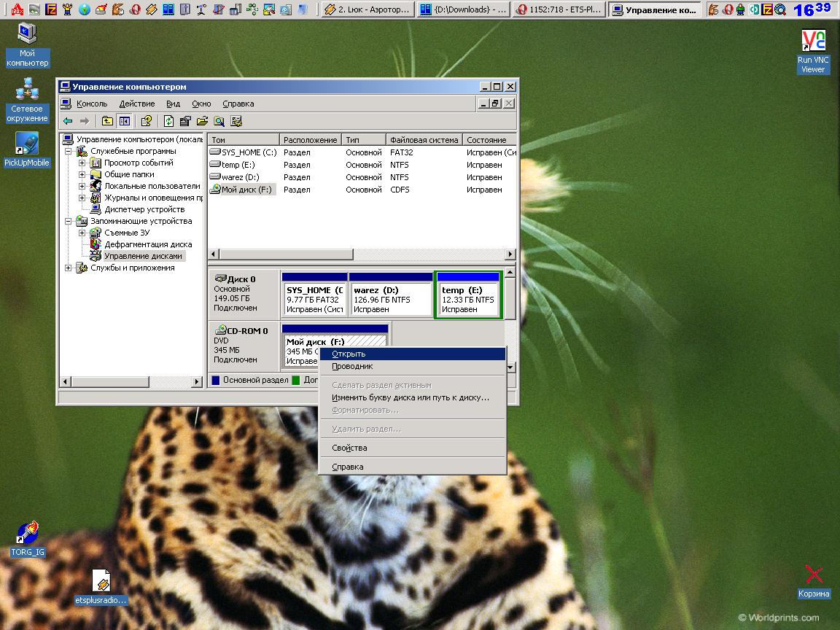Select Диспетчер устройств in the tree
This screenshot has height=630, width=840.
(144, 209)
